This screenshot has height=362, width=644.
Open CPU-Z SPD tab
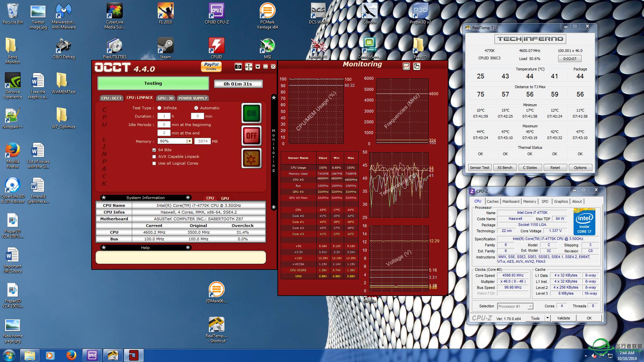[x=545, y=201]
